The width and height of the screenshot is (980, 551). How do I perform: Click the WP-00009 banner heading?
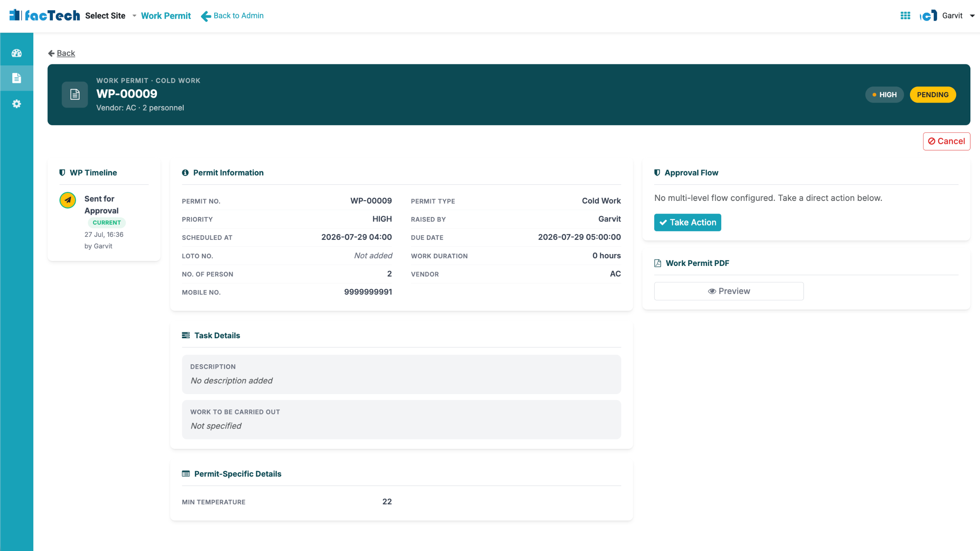[127, 94]
